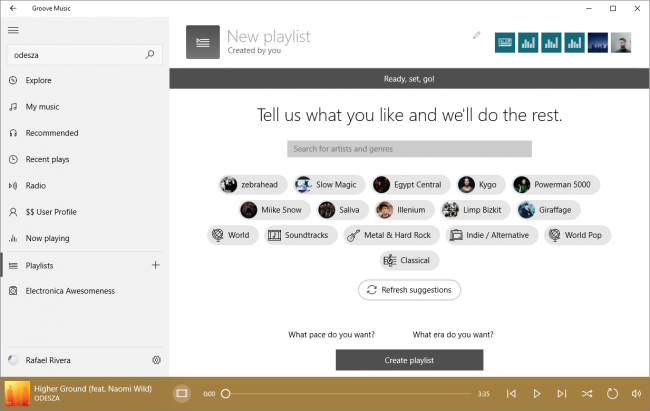Toggle shuffle mode
This screenshot has width=650, height=411.
[x=587, y=393]
